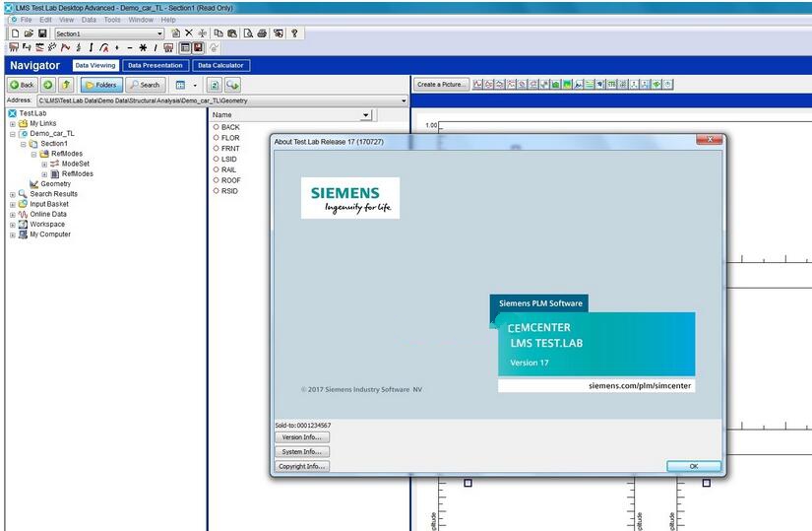The width and height of the screenshot is (812, 531).
Task: Expand the Search Results node
Action: pyautogui.click(x=13, y=194)
